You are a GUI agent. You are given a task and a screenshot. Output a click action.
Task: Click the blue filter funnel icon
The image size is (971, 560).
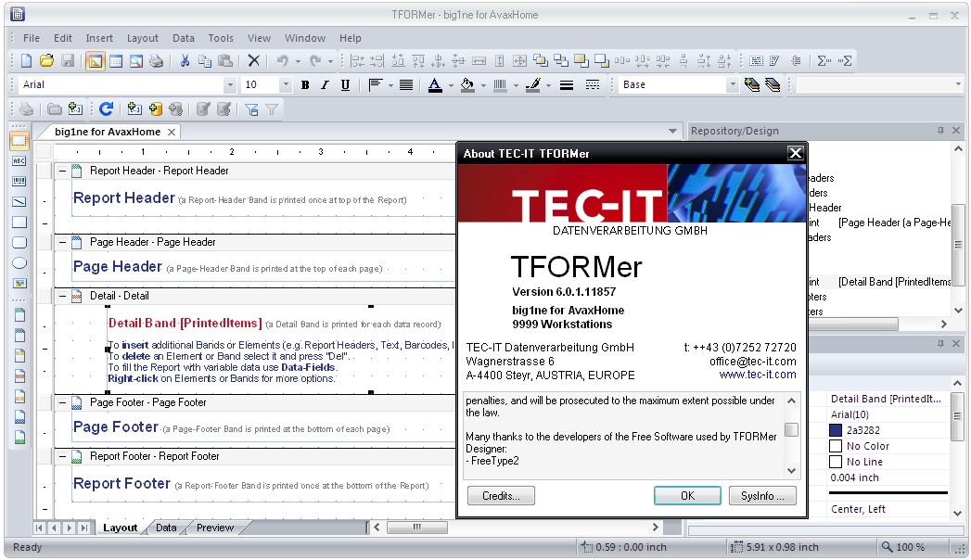251,109
